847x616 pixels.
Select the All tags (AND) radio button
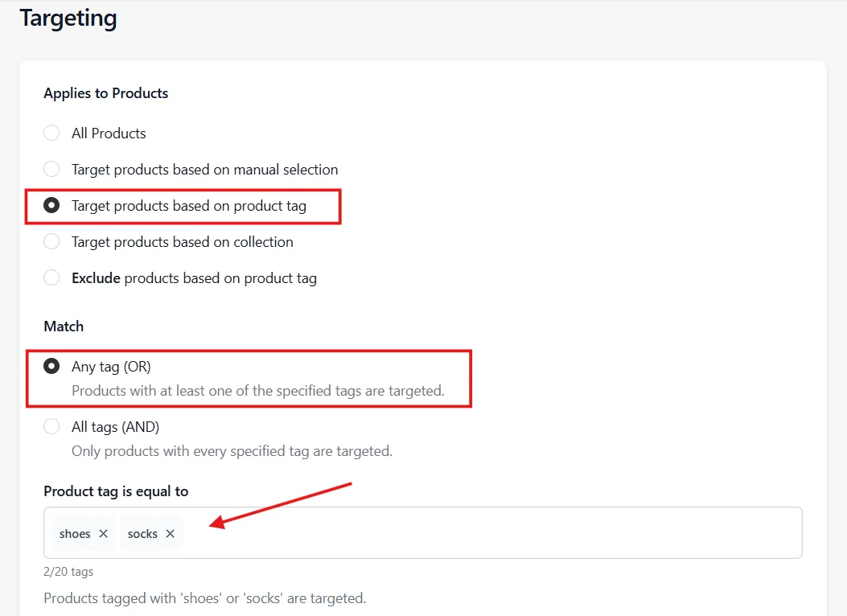(x=51, y=426)
